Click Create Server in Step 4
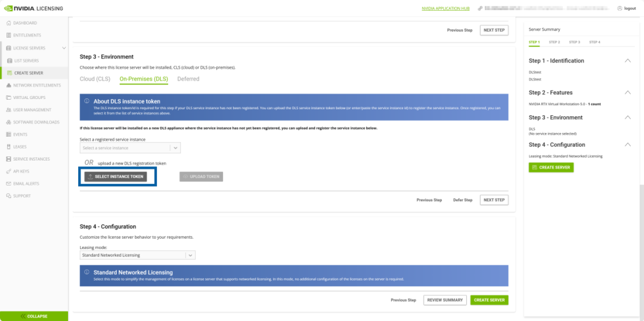 pyautogui.click(x=489, y=300)
